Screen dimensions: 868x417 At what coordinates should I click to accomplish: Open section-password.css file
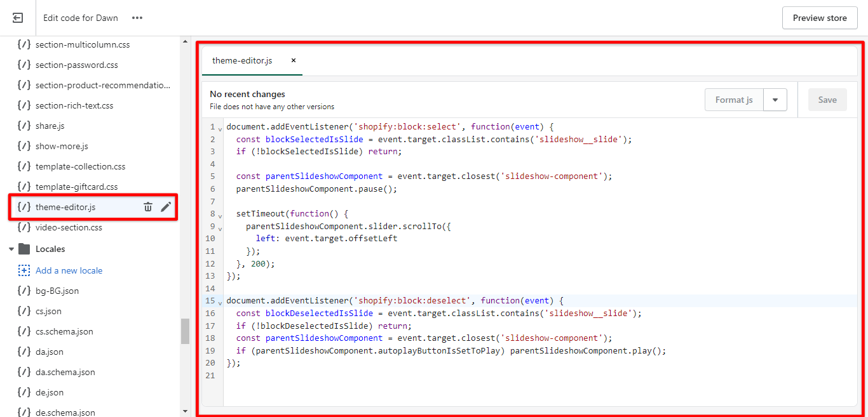77,65
